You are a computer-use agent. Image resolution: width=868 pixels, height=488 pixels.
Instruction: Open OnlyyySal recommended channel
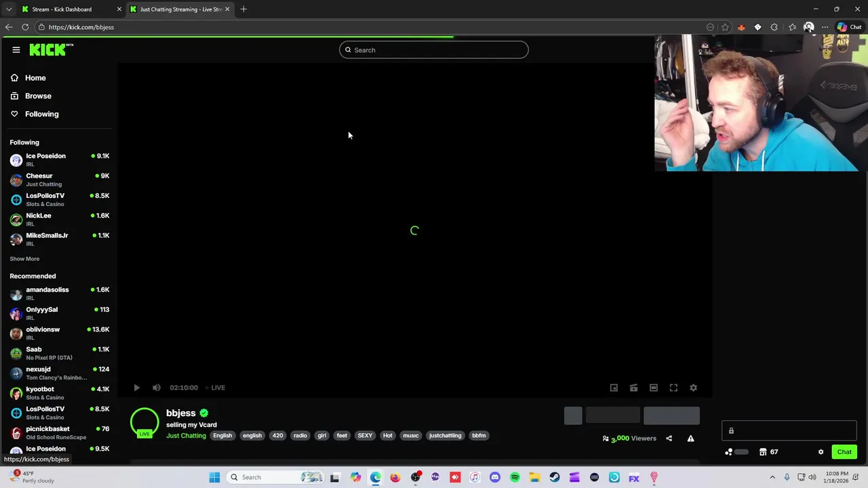point(60,313)
